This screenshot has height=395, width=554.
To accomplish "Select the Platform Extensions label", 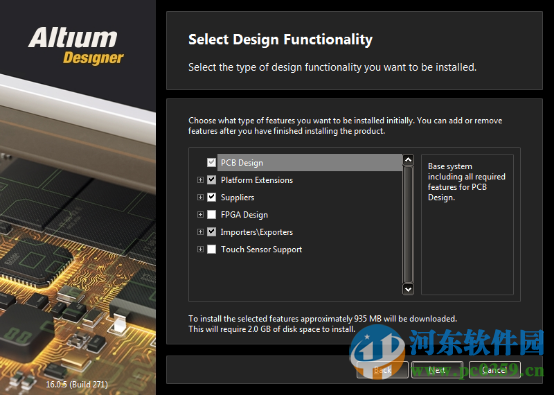I will (257, 180).
